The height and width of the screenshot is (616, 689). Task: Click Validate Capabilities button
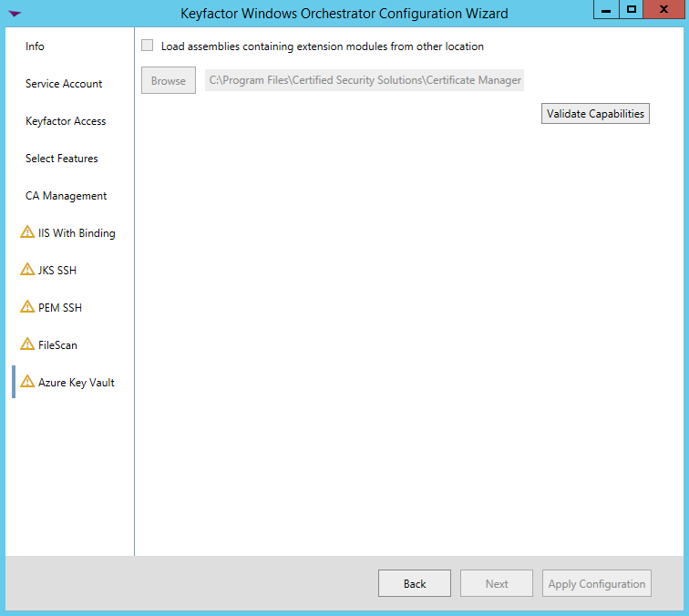595,113
